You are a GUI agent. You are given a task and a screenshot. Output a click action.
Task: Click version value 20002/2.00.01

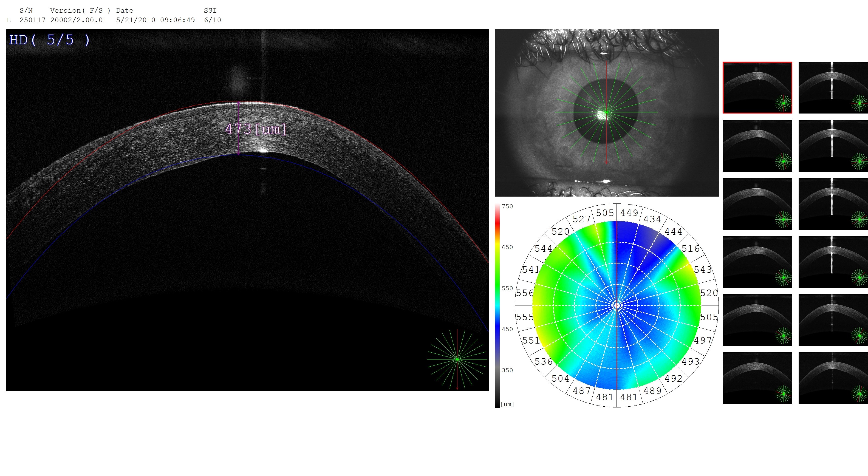point(78,20)
